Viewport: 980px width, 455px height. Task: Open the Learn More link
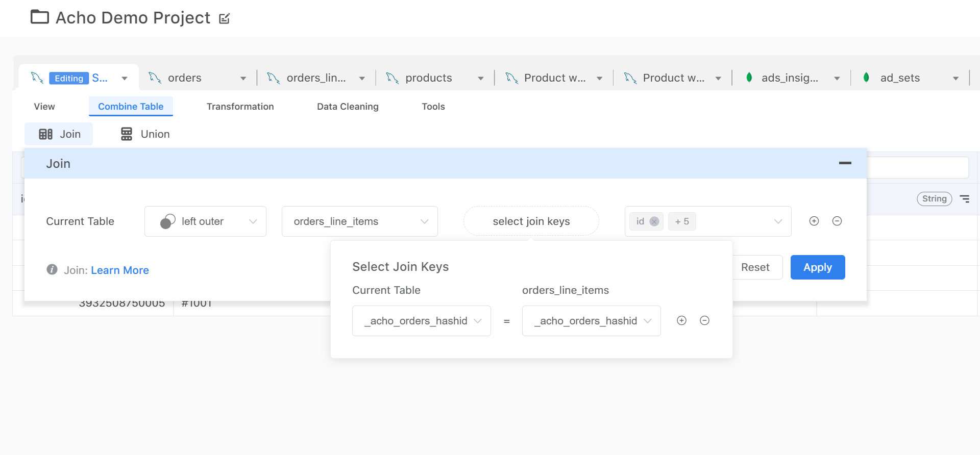click(120, 270)
